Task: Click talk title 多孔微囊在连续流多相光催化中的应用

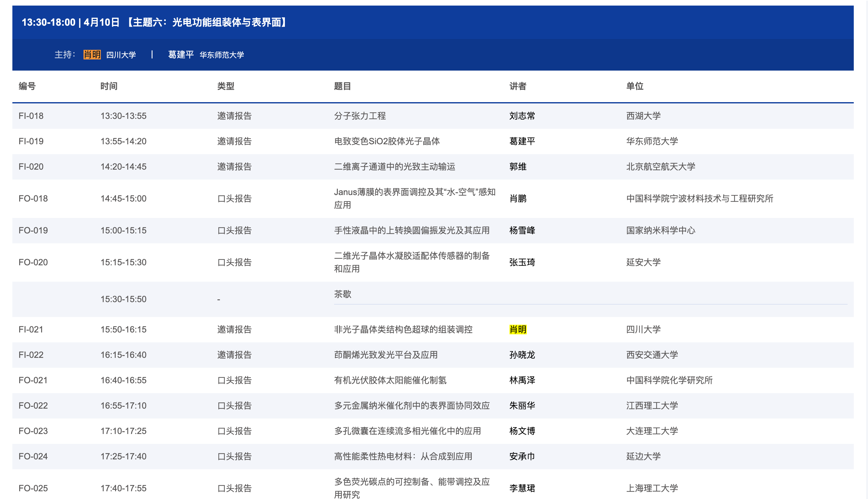Action: 407,431
